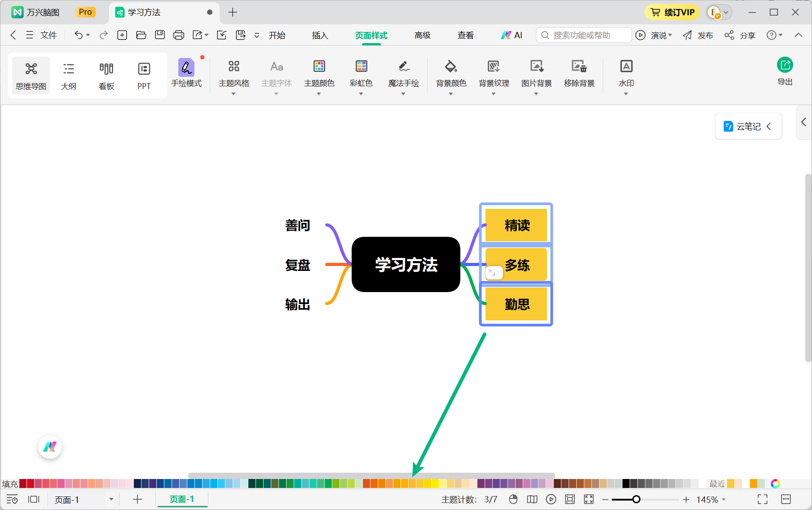Screen dimensions: 812x510
Task: Open the 页面-1 page selector dropdown
Action: [x=84, y=499]
